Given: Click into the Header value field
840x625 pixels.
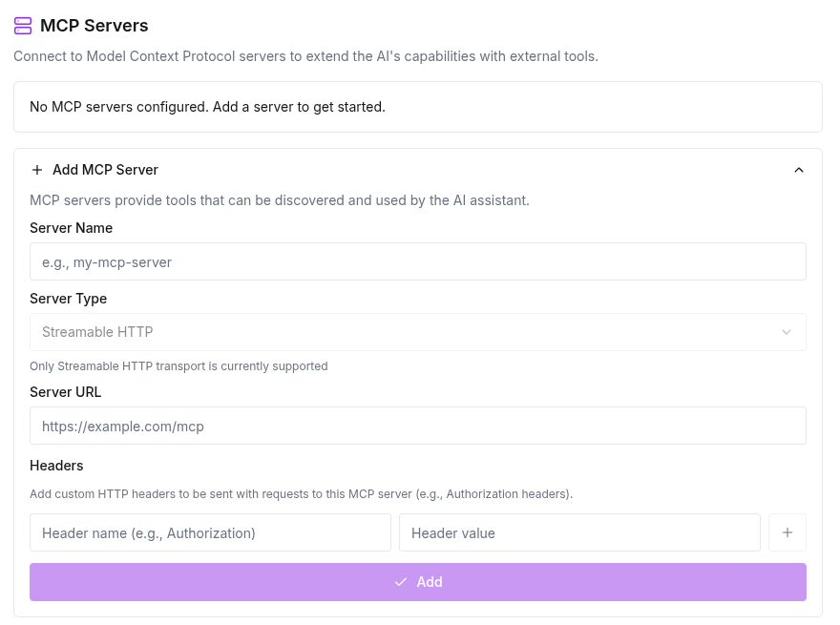Looking at the screenshot, I should click(x=579, y=532).
